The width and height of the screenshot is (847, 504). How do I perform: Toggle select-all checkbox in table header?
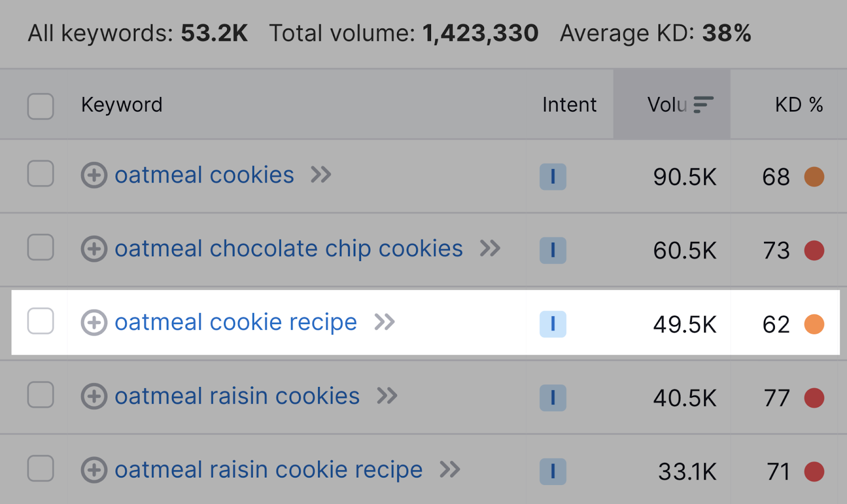tap(41, 106)
